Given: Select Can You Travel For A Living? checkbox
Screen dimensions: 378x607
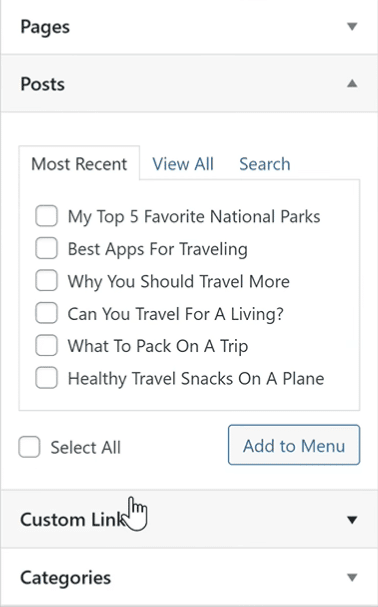Looking at the screenshot, I should click(x=46, y=313).
